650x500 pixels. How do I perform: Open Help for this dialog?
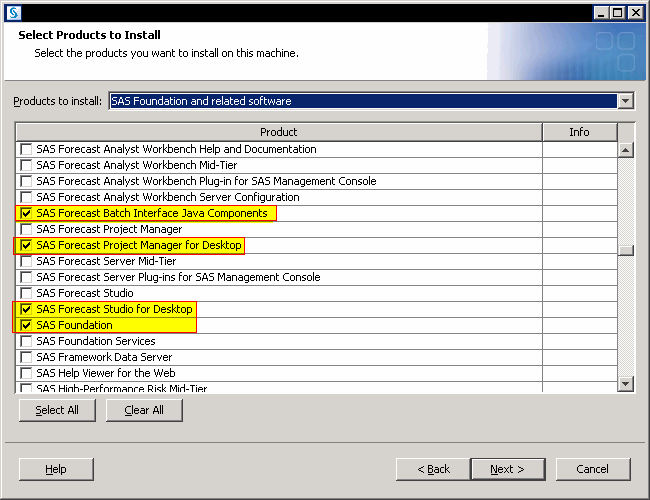click(x=56, y=469)
